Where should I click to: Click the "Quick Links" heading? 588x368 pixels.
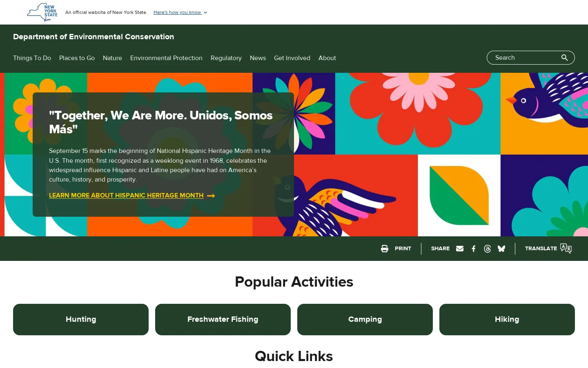click(294, 356)
